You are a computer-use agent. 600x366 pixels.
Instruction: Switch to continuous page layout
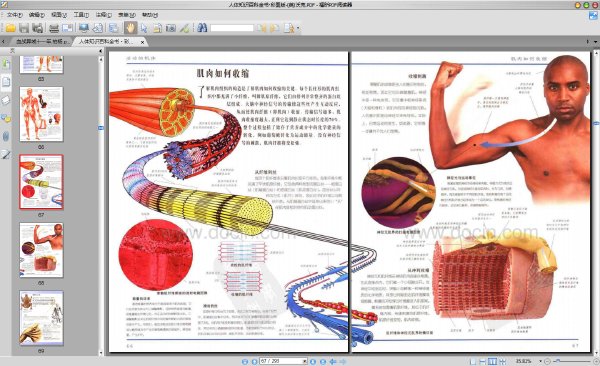click(x=483, y=361)
